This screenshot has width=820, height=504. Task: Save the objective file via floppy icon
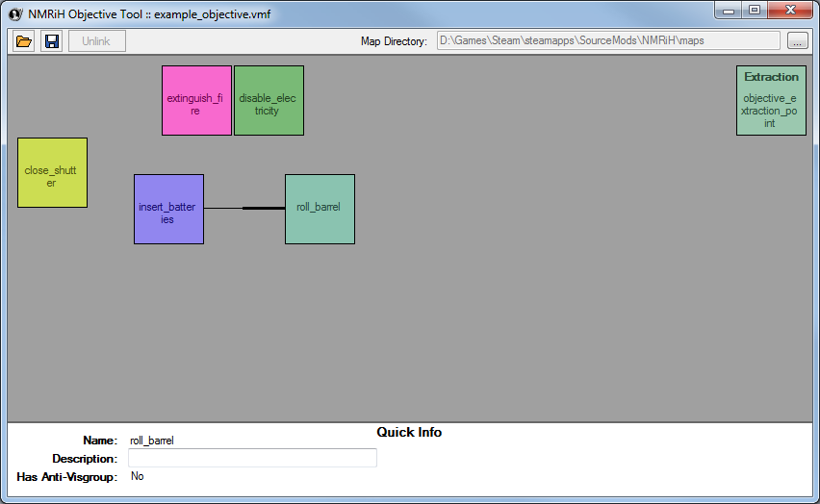point(51,41)
